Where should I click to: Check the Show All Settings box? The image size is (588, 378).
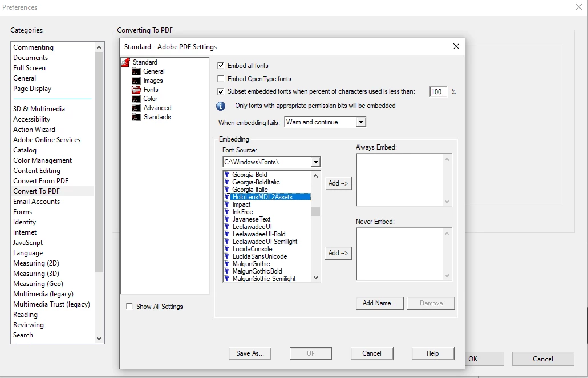tap(130, 306)
